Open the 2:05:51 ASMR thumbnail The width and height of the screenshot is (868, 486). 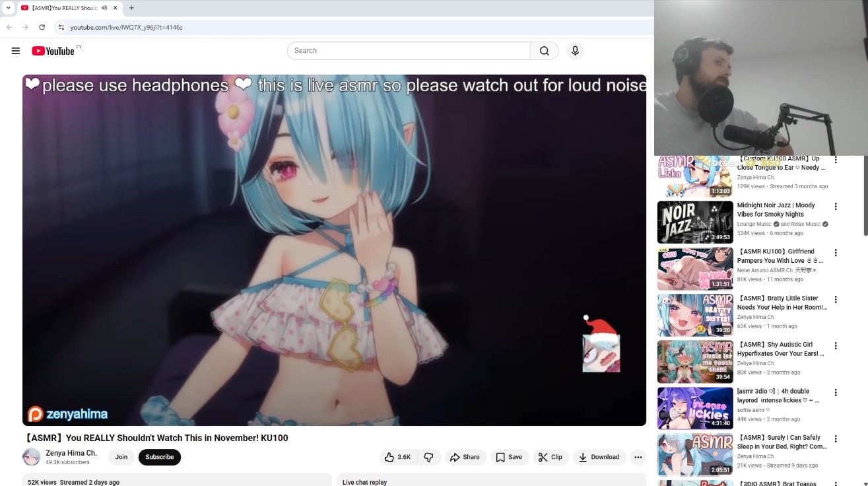coord(695,455)
